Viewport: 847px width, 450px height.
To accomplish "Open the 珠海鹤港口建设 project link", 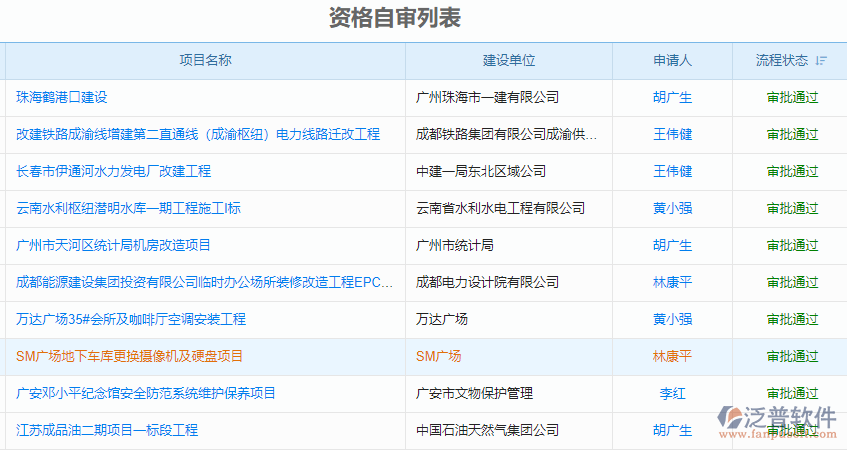I will tap(62, 98).
